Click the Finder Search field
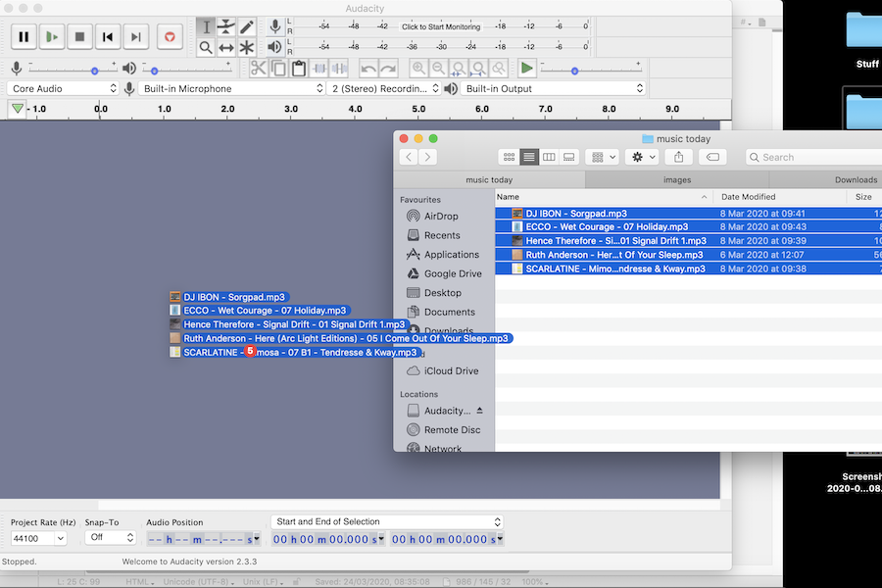This screenshot has height=588, width=882. [x=813, y=157]
